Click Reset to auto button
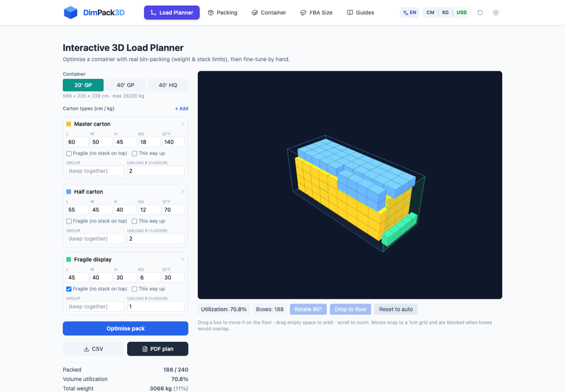Screen dimensions: 565x392 click(x=396, y=309)
